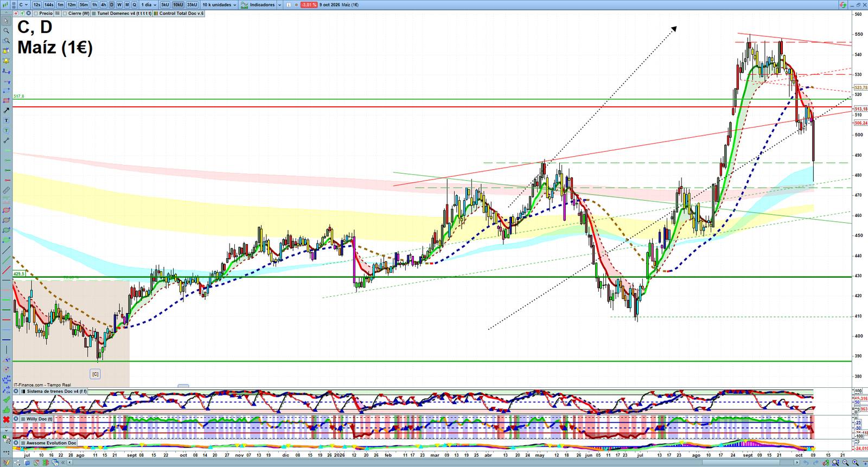The image size is (868, 467).
Task: Click the green checkmark icon in left toolbar
Action: [x=7, y=400]
